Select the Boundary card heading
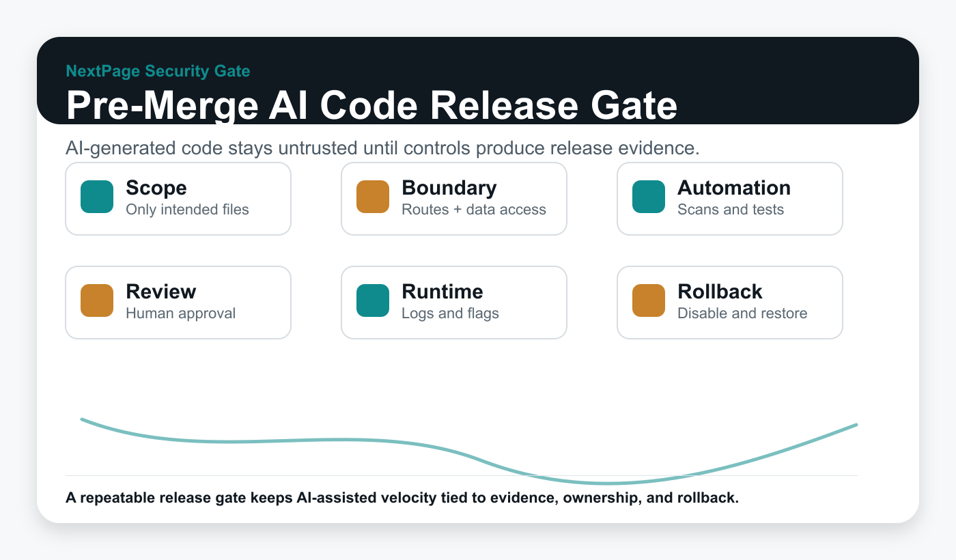 click(x=449, y=188)
